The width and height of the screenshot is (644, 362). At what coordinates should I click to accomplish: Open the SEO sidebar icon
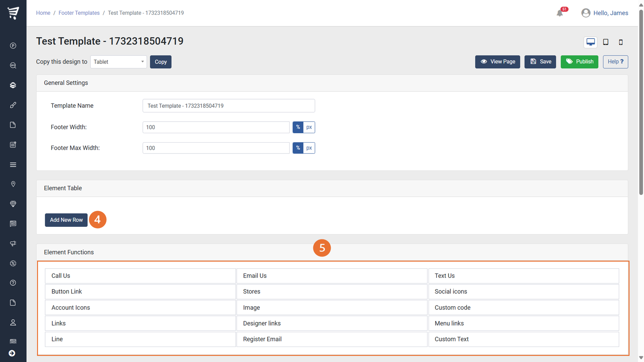(x=13, y=65)
